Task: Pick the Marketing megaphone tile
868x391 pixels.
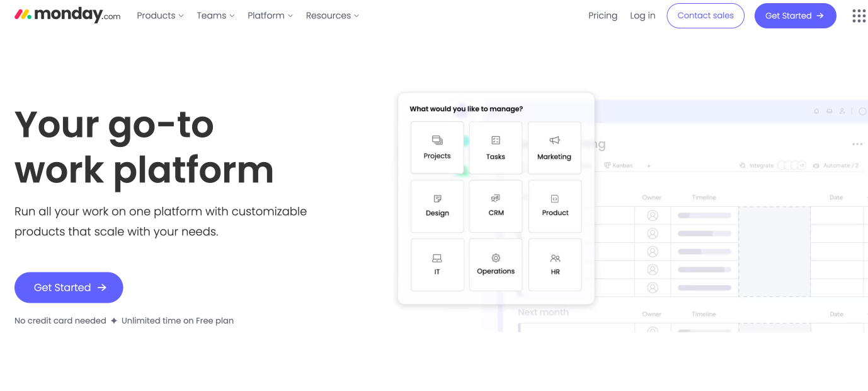Action: click(554, 148)
